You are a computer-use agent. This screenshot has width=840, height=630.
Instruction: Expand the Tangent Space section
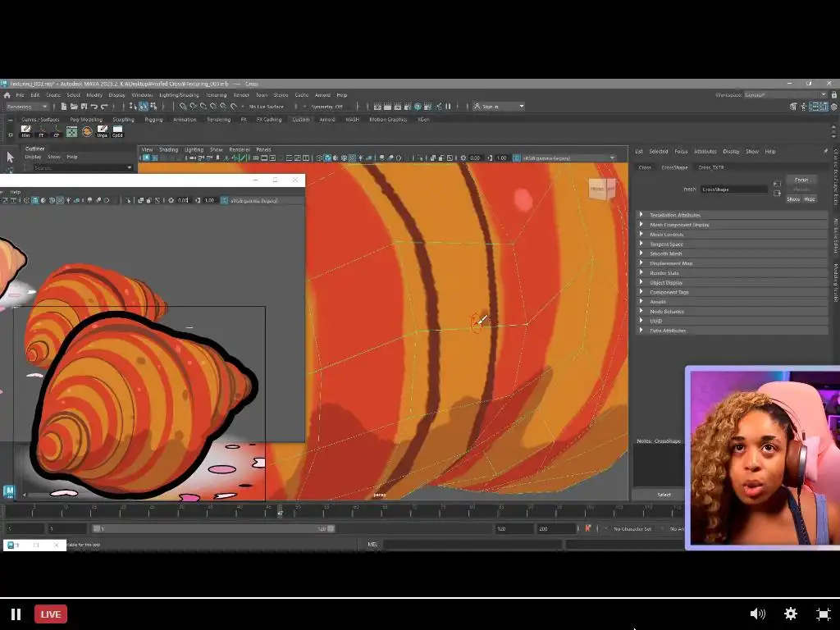tap(732, 244)
